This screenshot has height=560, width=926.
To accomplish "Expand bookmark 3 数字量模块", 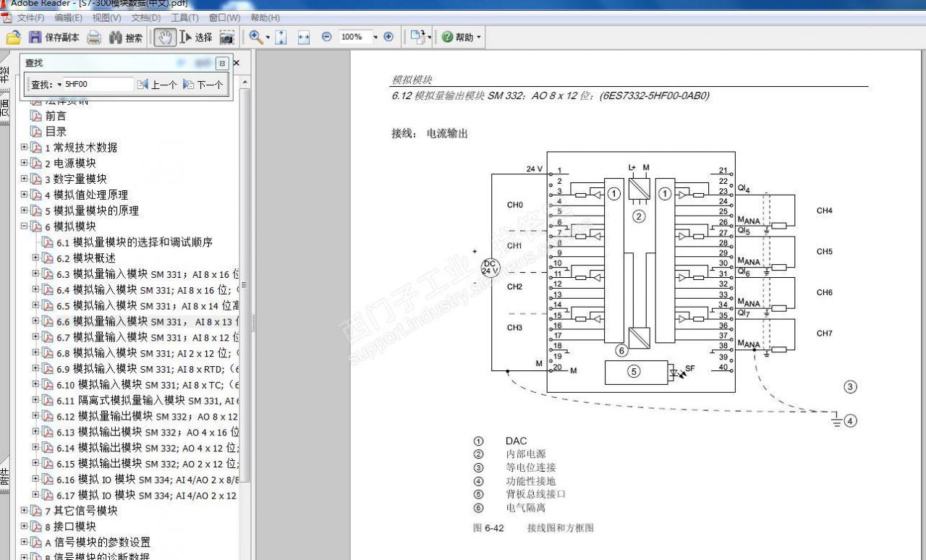I will pyautogui.click(x=24, y=179).
